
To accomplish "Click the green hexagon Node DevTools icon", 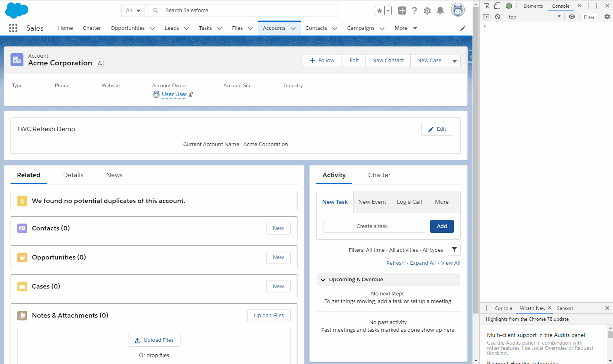I will 509,6.
